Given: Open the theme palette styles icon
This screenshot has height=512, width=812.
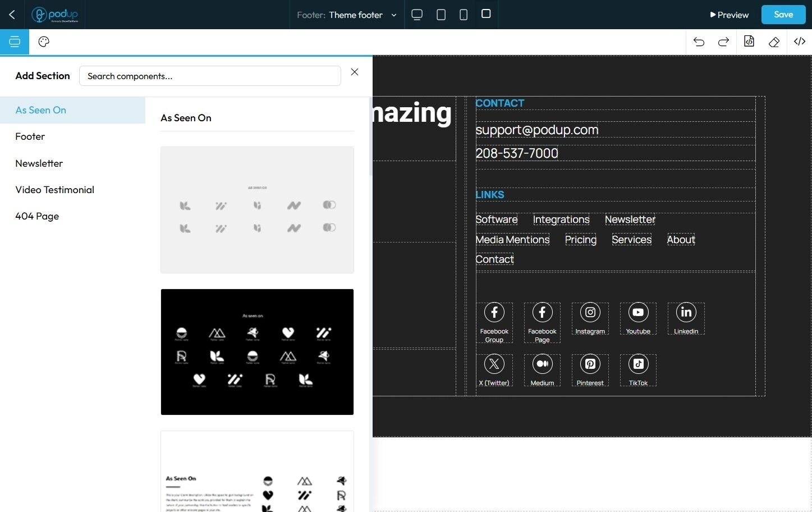Looking at the screenshot, I should point(44,42).
